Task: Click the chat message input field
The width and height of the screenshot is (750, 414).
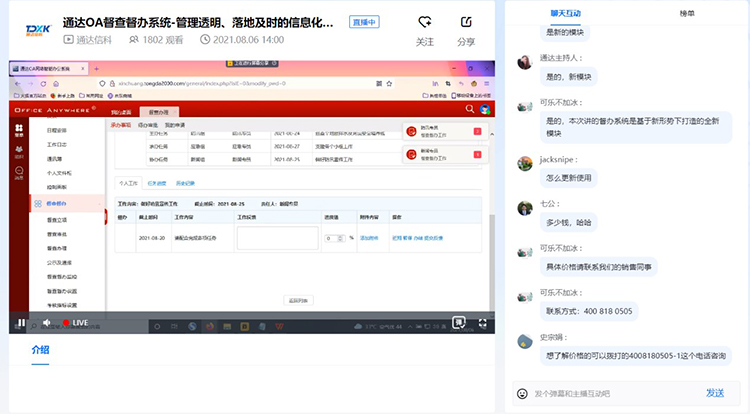Action: 615,393
